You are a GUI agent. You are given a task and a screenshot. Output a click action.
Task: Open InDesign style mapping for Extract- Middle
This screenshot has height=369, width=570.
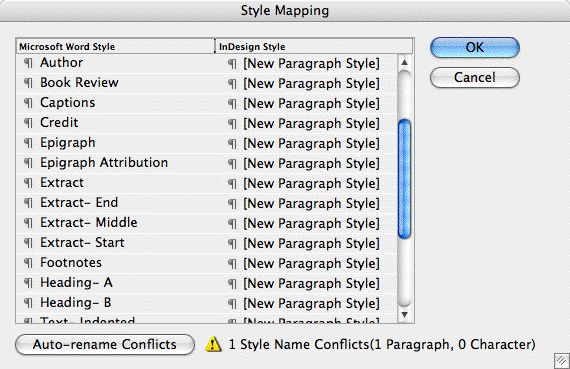(312, 224)
